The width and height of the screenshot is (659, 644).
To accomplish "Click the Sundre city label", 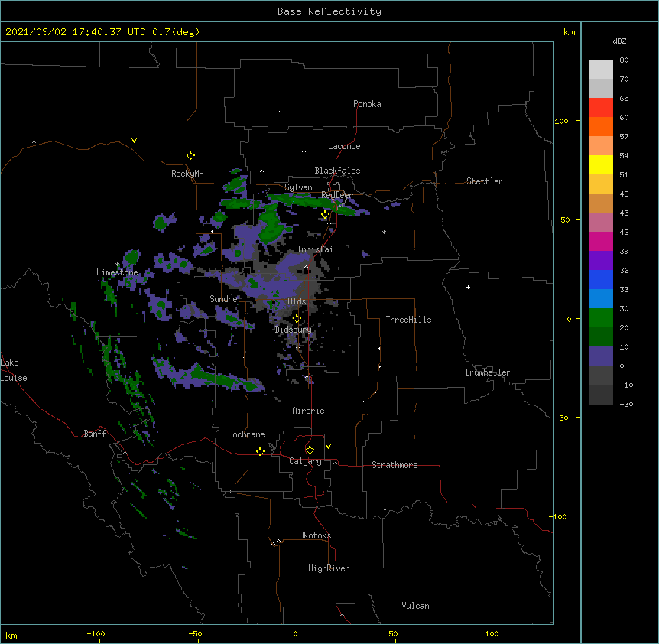I will tap(223, 299).
